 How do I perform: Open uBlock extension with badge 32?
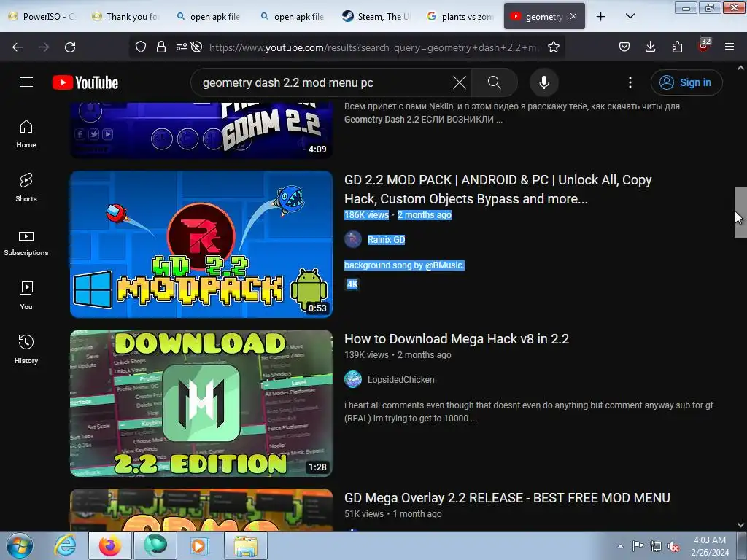point(704,46)
